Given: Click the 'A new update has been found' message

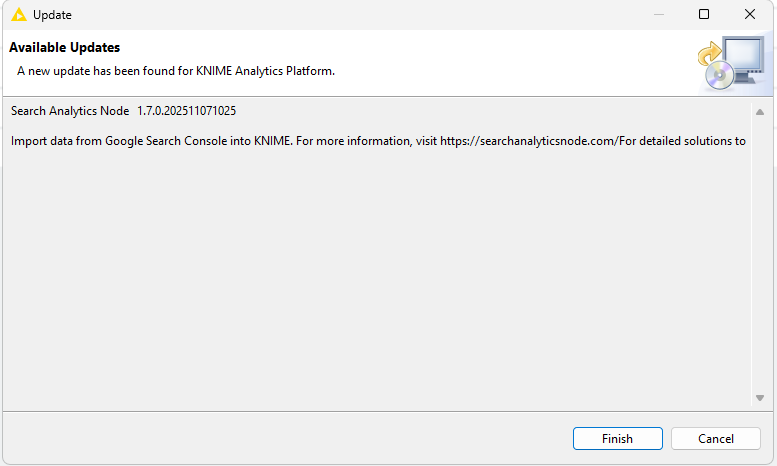Looking at the screenshot, I should point(175,72).
